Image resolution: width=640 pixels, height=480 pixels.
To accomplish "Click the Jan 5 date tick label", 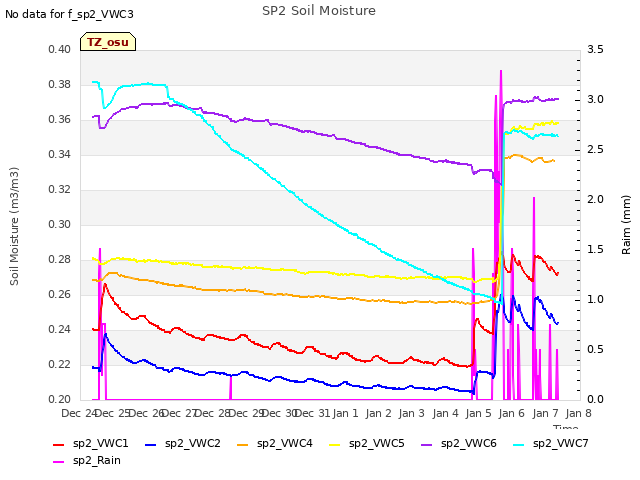I will [478, 414].
